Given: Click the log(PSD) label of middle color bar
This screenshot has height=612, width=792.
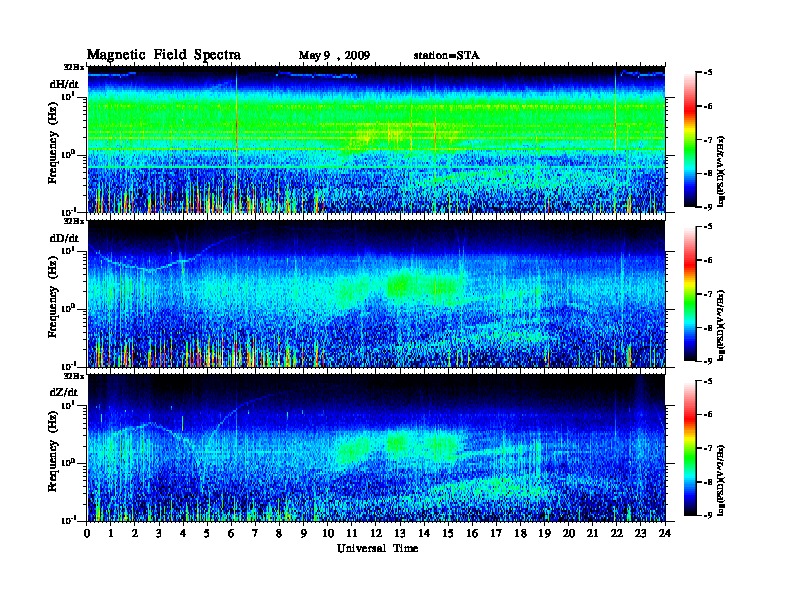Looking at the screenshot, I should click(722, 326).
